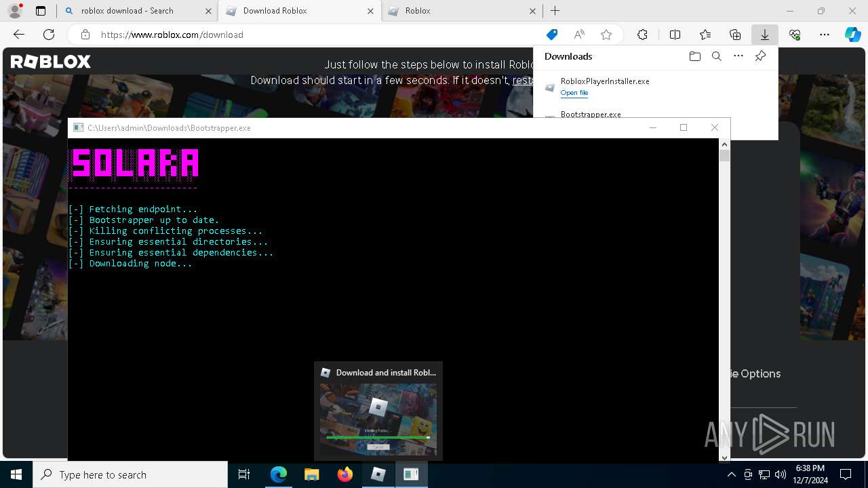The height and width of the screenshot is (488, 868).
Task: Open the Favorites list icon
Action: tap(705, 35)
